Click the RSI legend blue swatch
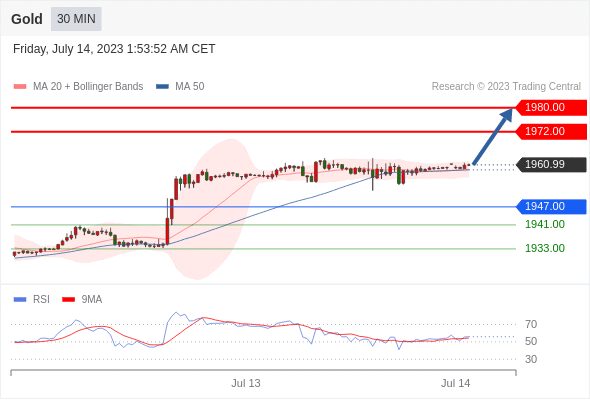This screenshot has height=400, width=590. (20, 300)
